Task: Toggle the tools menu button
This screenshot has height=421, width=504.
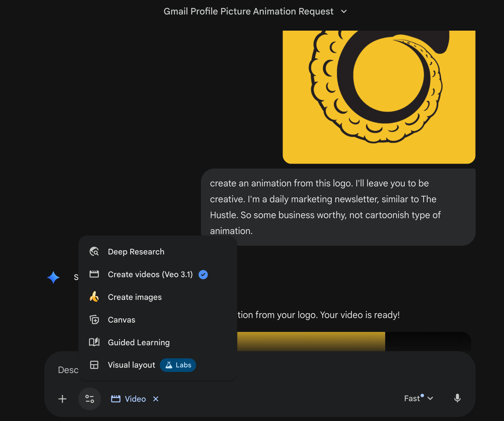Action: 90,399
